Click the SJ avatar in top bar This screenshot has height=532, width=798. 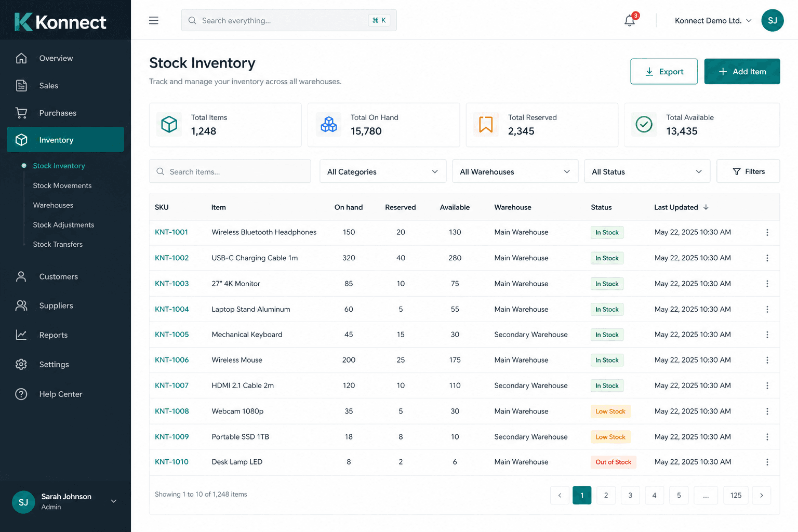tap(772, 20)
